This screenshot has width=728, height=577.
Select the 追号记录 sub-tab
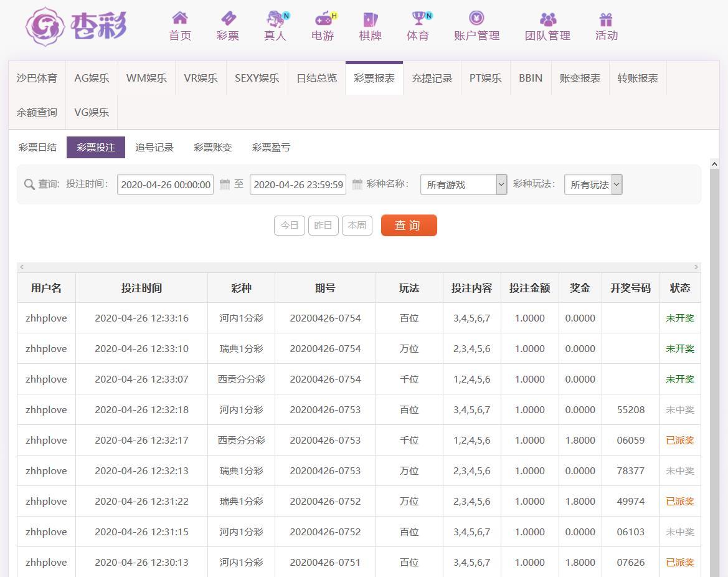[154, 148]
